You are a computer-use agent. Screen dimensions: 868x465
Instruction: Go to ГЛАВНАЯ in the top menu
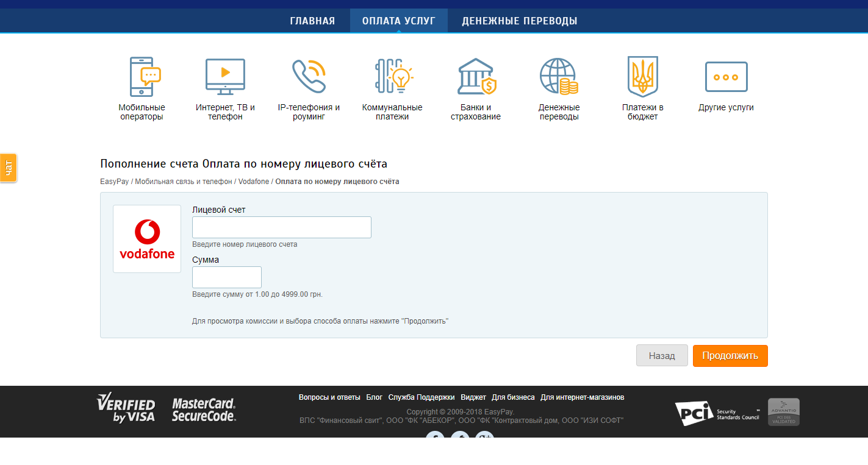(312, 21)
